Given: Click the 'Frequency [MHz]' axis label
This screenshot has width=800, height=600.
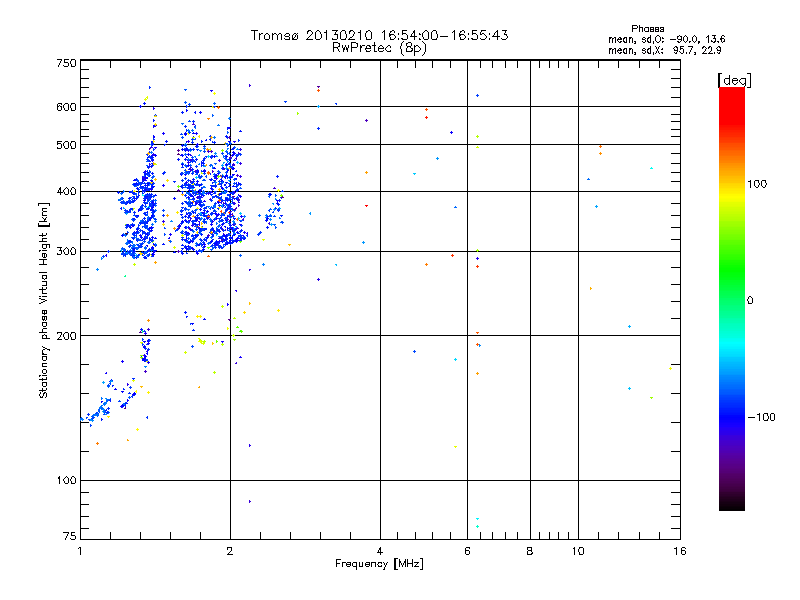Looking at the screenshot, I should click(x=379, y=564).
